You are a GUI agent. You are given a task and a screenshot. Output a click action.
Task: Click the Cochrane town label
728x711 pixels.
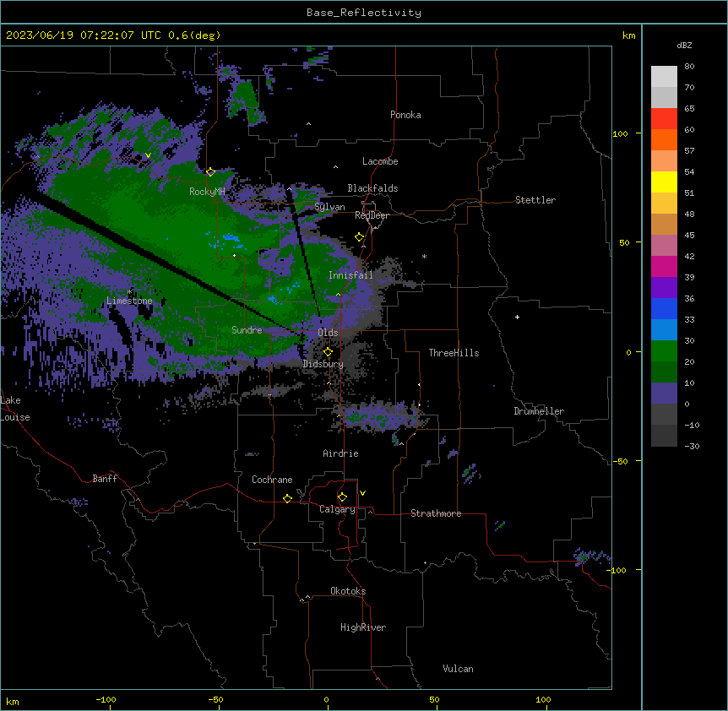(272, 480)
